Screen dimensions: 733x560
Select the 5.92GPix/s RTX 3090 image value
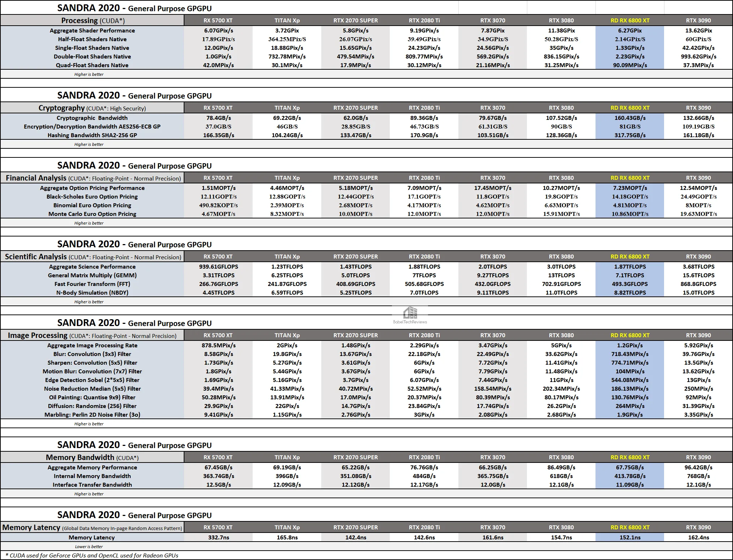point(698,346)
